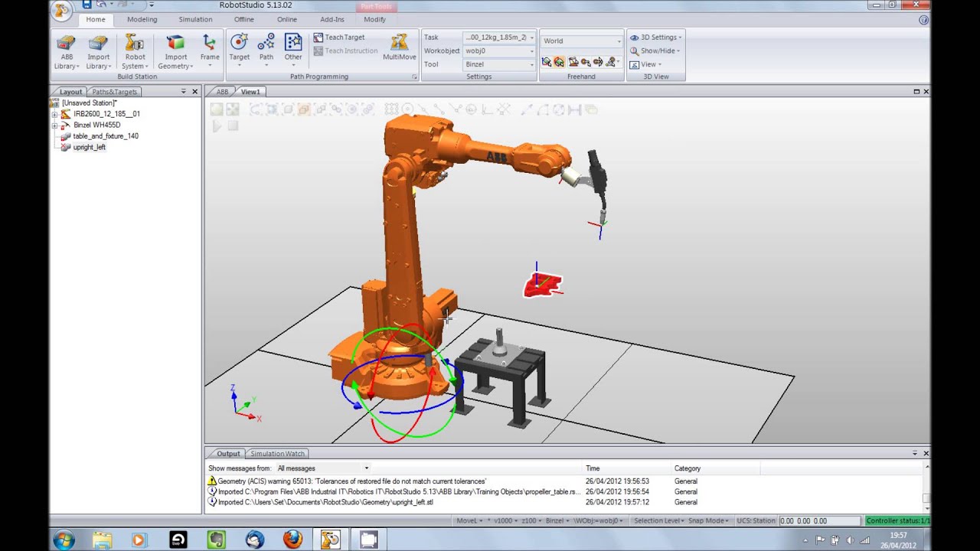The width and height of the screenshot is (980, 551).
Task: Maximize the View1 3D window
Action: point(916,92)
